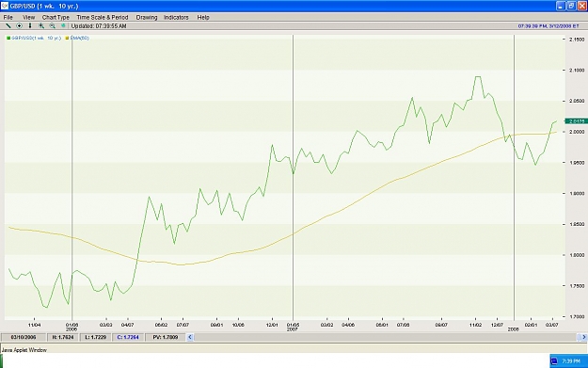
Task: Maximize the GBP/USD chart window
Action: [x=571, y=6]
